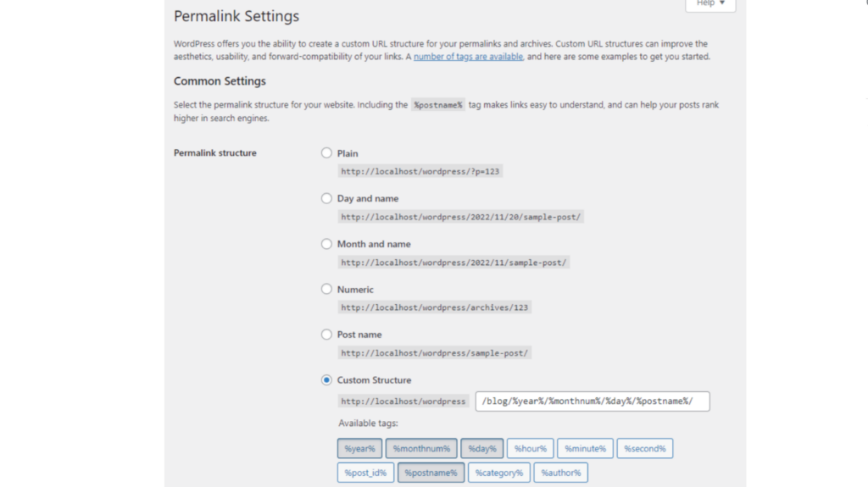Viewport: 868px width, 487px height.
Task: Insert the %category% tag
Action: [x=498, y=473]
